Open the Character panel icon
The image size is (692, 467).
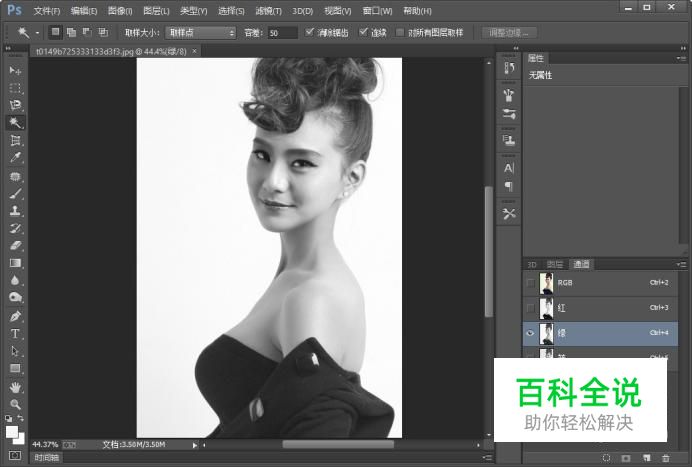pos(508,168)
